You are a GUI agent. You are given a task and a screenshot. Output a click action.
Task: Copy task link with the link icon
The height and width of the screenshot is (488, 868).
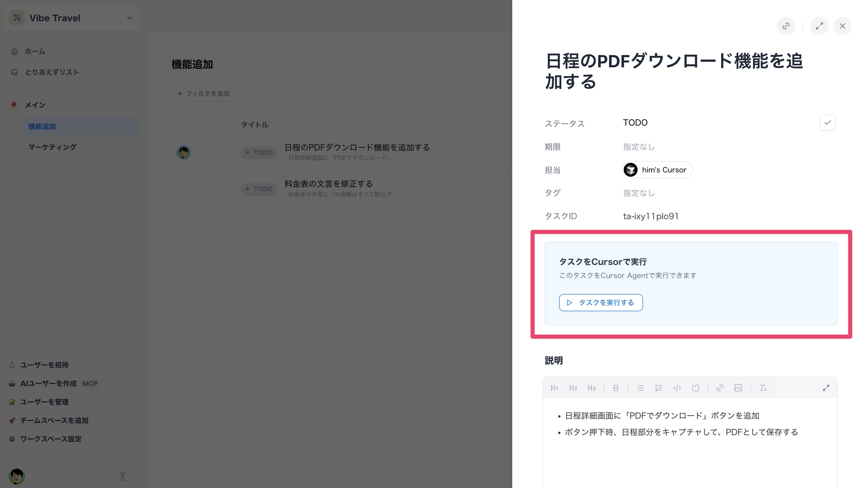(x=786, y=26)
